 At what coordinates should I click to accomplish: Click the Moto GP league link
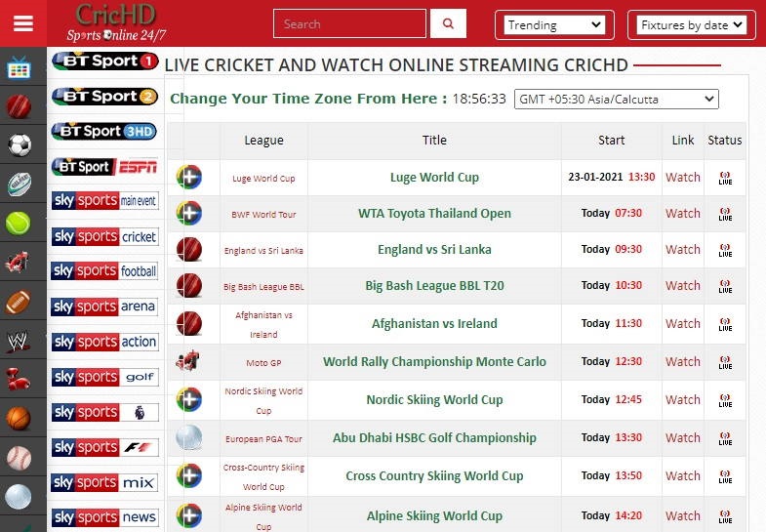coord(263,362)
